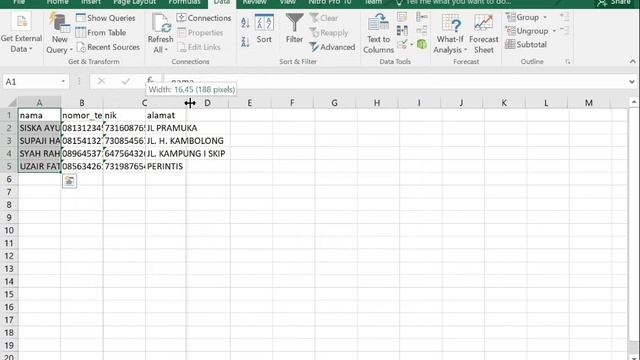640x360 pixels.
Task: Click Reapply filter
Action: click(x=329, y=33)
